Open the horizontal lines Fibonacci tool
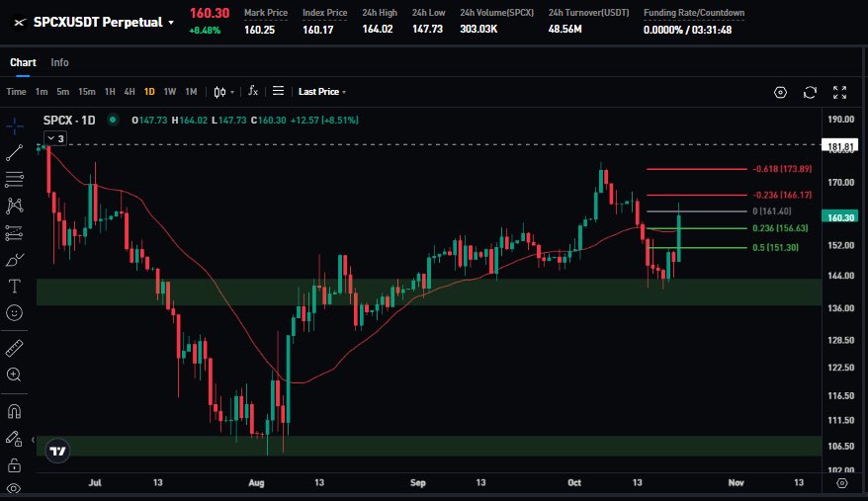 pos(15,180)
